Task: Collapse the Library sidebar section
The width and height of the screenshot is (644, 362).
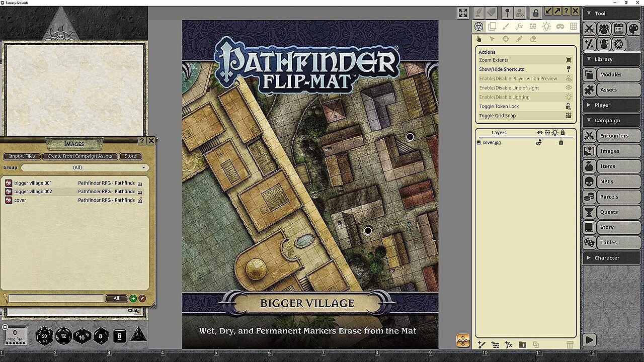Action: coord(612,59)
